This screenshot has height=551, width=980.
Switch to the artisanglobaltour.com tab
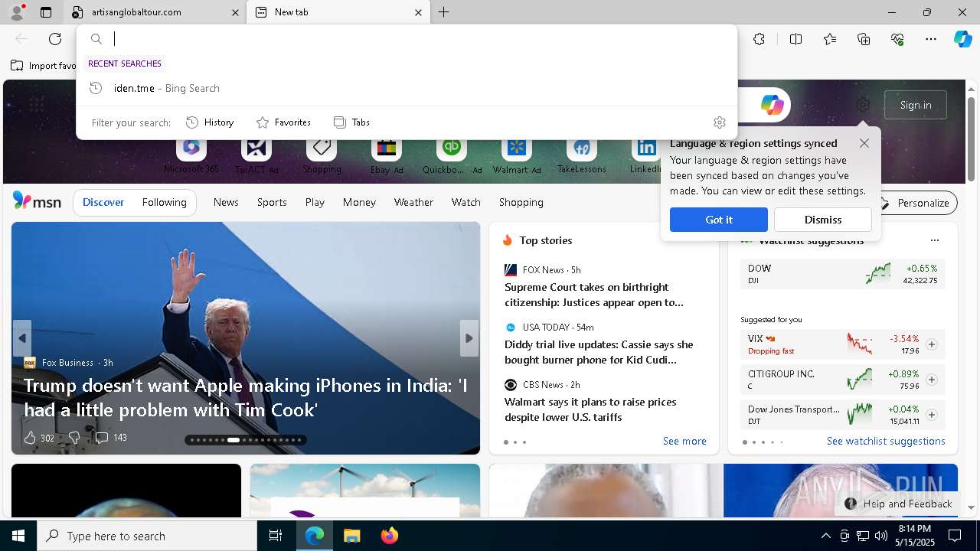(x=153, y=12)
